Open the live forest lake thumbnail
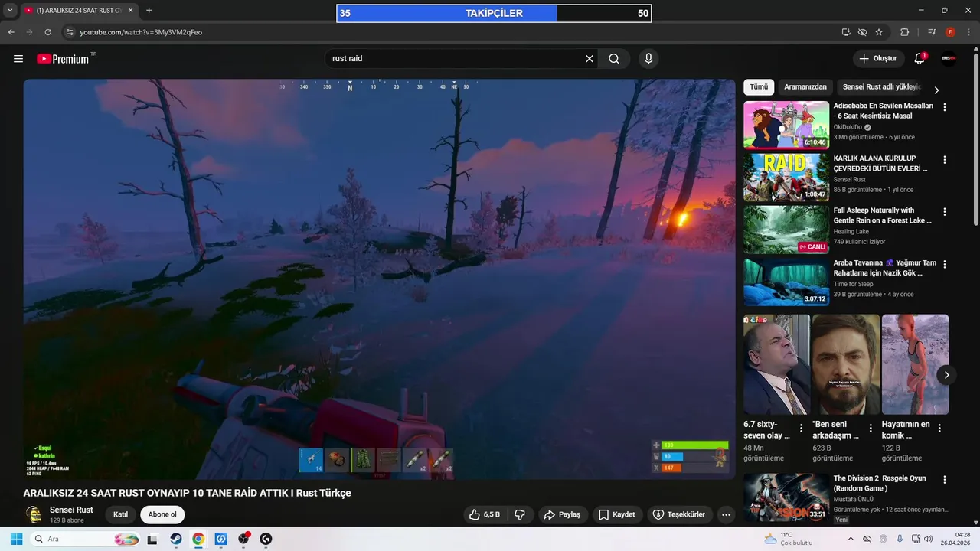The width and height of the screenshot is (980, 551). (x=786, y=229)
